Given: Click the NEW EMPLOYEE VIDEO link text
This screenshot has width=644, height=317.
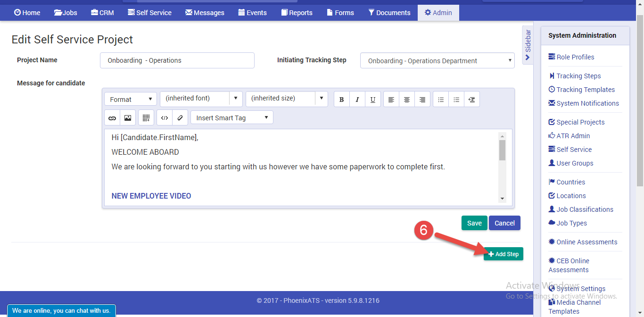Looking at the screenshot, I should (151, 196).
